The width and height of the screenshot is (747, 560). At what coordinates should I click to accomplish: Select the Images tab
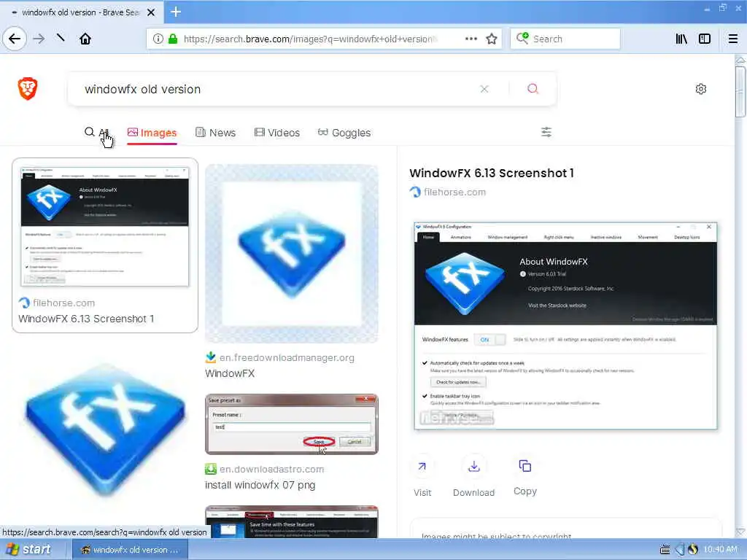[152, 133]
